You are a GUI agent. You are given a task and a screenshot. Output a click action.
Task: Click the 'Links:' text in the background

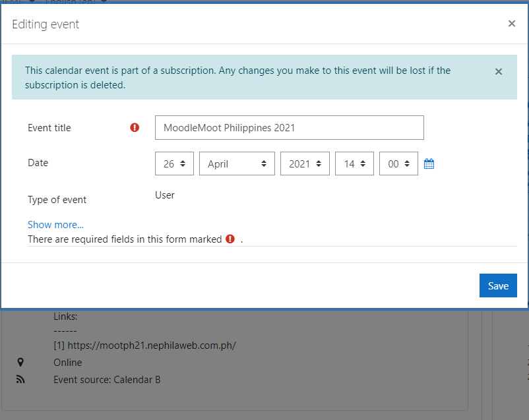point(65,316)
